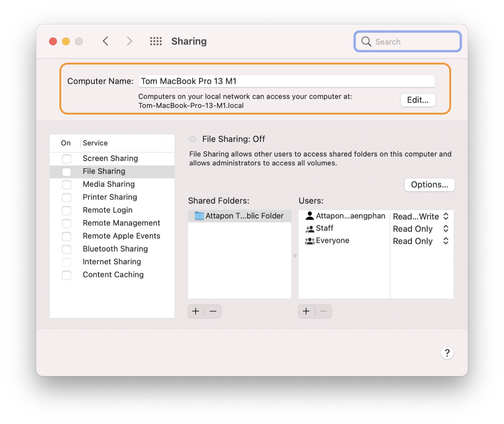This screenshot has height=424, width=504.
Task: Enable the Remote Login checkbox
Action: 67,210
